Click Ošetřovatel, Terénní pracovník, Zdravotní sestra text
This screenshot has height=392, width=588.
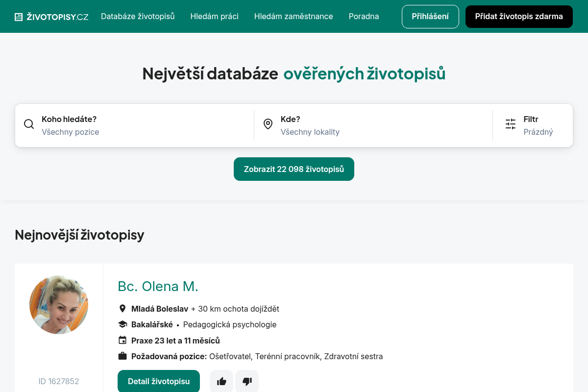[296, 356]
